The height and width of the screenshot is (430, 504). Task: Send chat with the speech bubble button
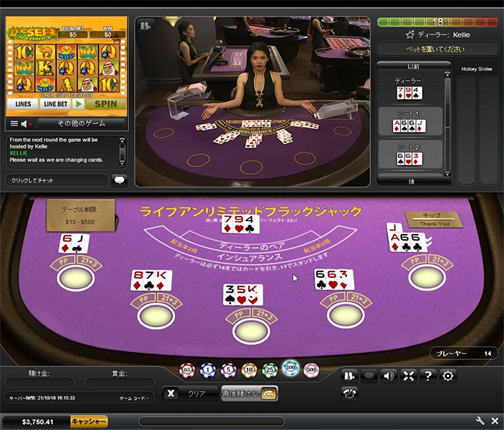(x=120, y=180)
